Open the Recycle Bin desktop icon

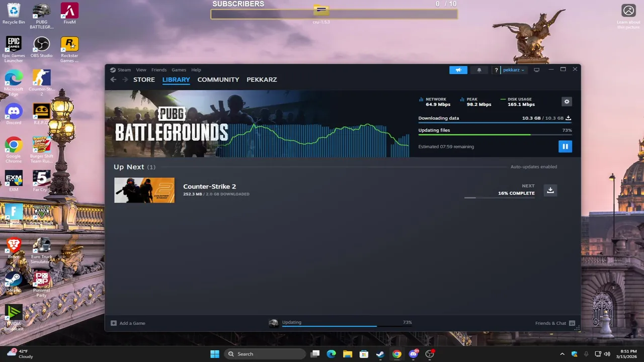14,14
